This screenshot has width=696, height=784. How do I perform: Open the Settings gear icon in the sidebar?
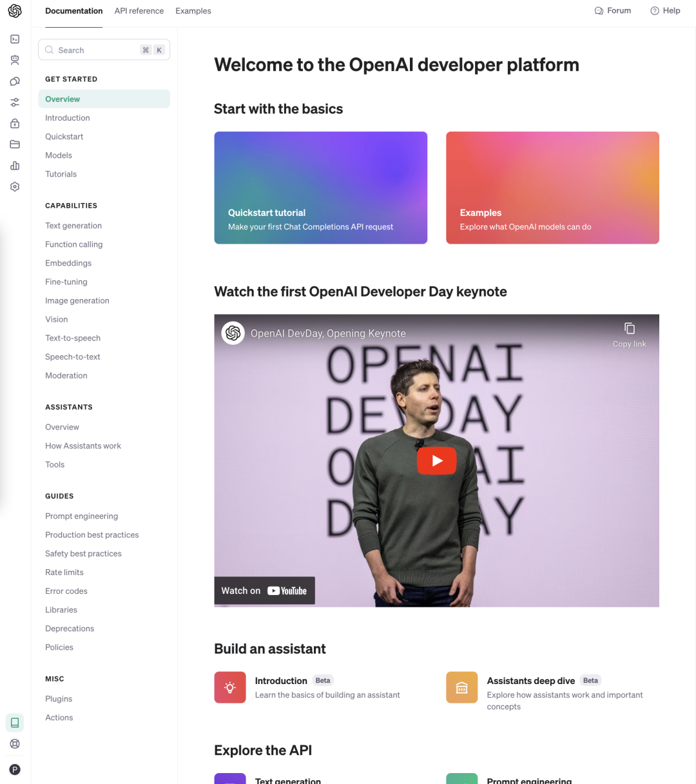[15, 186]
